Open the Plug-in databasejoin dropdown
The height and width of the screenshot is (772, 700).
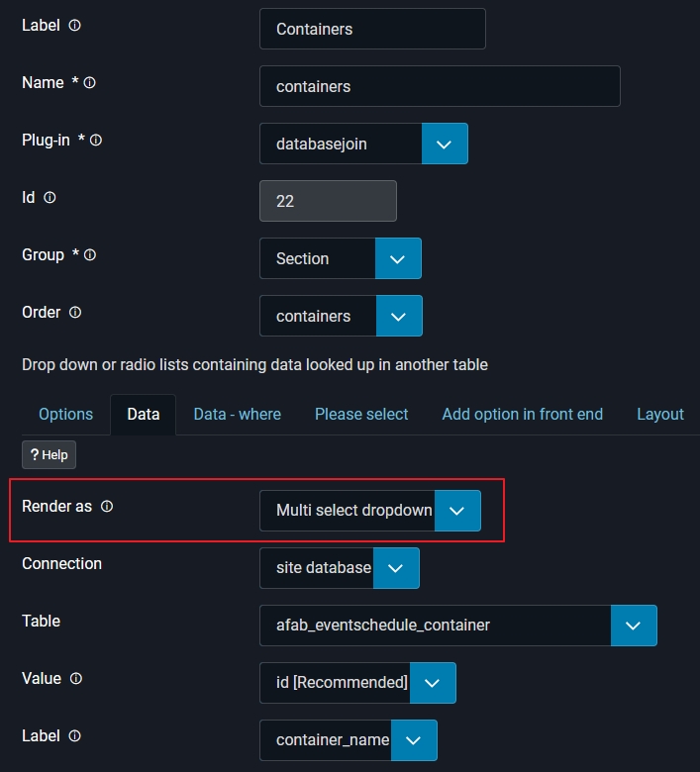point(445,144)
